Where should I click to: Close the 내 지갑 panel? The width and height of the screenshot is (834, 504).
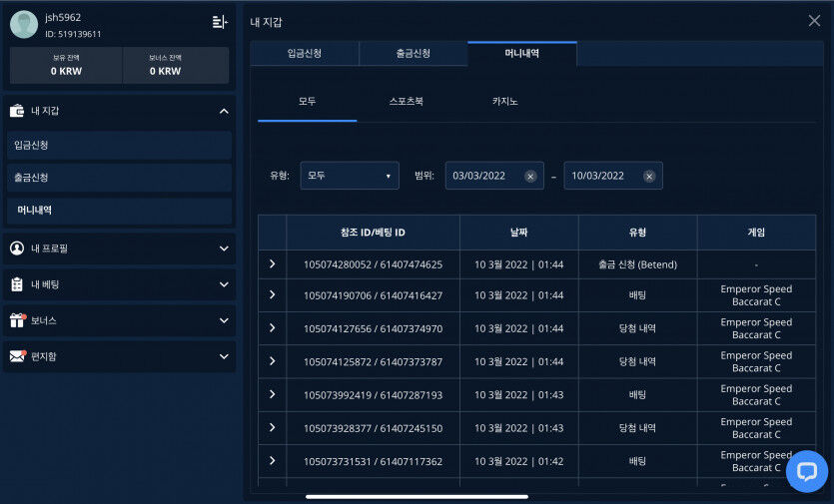click(814, 21)
